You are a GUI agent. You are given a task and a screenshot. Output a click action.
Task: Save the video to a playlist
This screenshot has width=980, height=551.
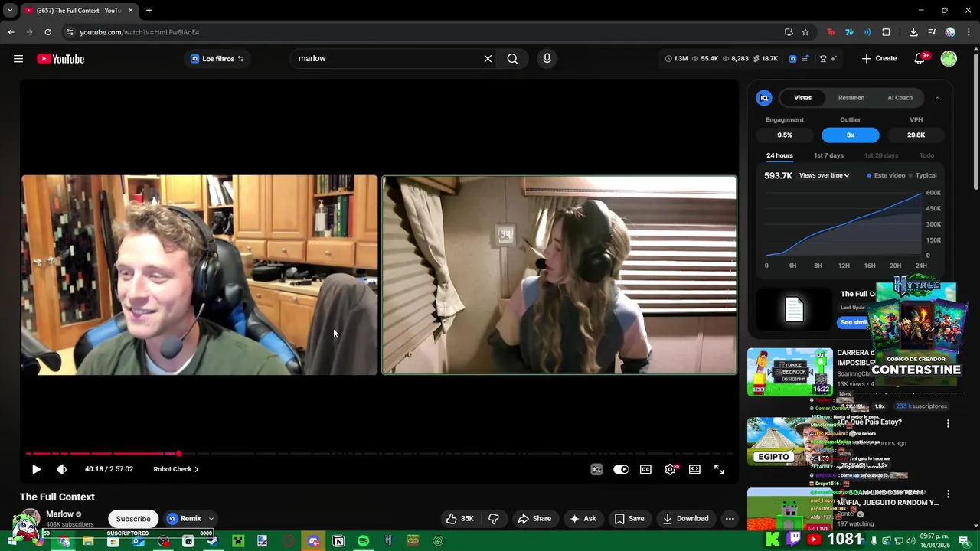coord(629,518)
